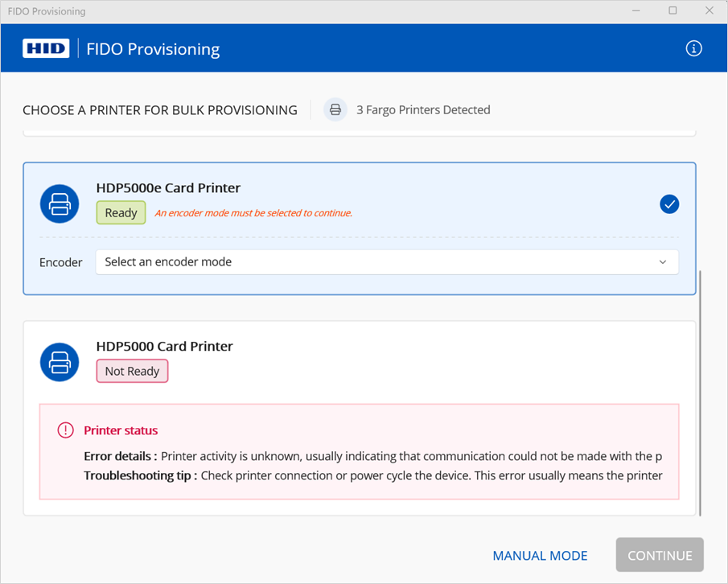Expand encoder list using chevron arrow
Screen dimensions: 728x584
[663, 262]
